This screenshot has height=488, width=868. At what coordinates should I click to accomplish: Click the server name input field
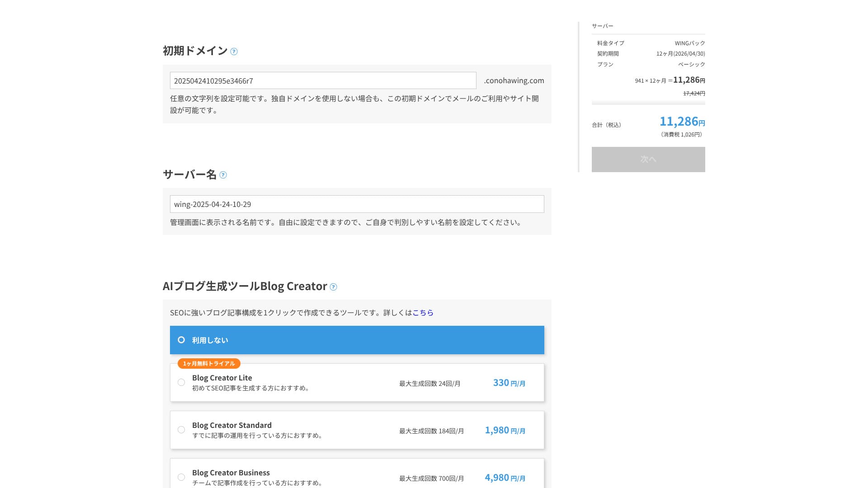pos(357,204)
